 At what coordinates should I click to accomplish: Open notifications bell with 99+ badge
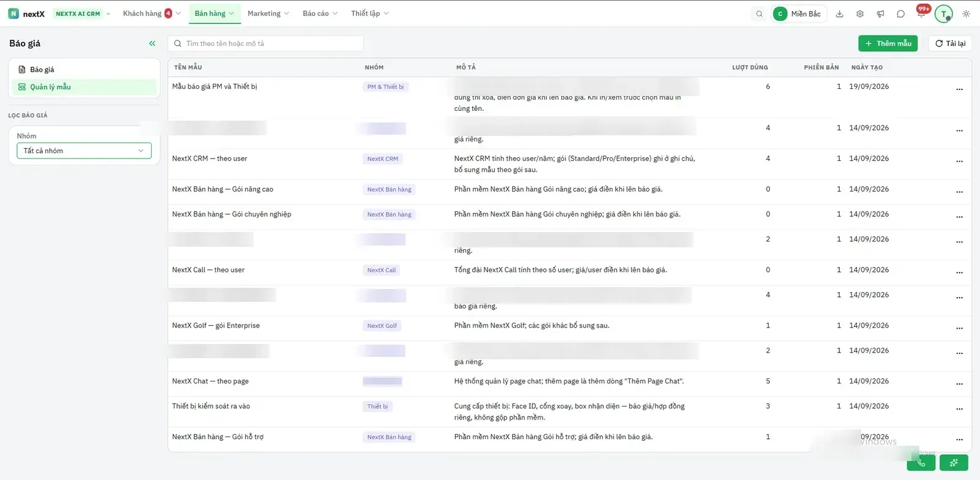[x=922, y=12]
